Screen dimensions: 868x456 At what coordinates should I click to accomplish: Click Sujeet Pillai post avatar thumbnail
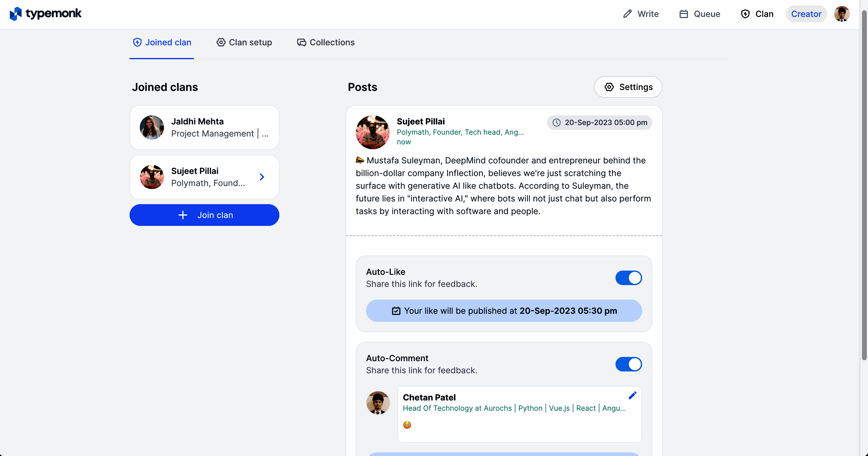pos(372,132)
